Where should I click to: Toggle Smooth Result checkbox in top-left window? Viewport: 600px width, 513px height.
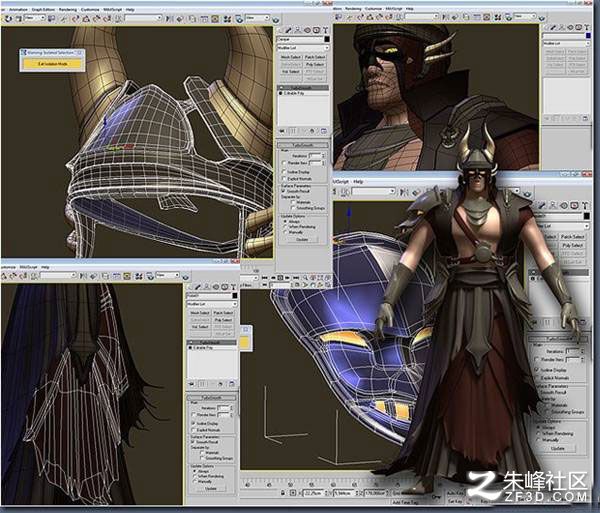click(284, 191)
